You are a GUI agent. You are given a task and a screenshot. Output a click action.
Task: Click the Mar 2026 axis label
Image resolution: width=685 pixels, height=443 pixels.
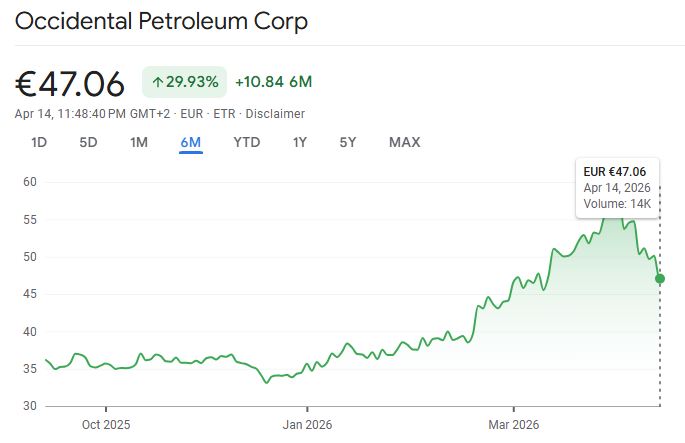514,425
